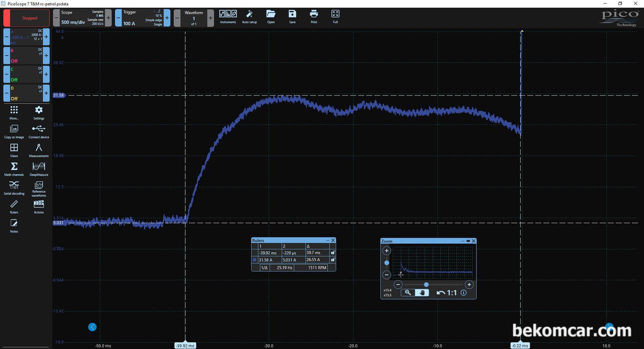Image resolution: width=644 pixels, height=349 pixels.
Task: Close the Zoom panel
Action: point(473,241)
